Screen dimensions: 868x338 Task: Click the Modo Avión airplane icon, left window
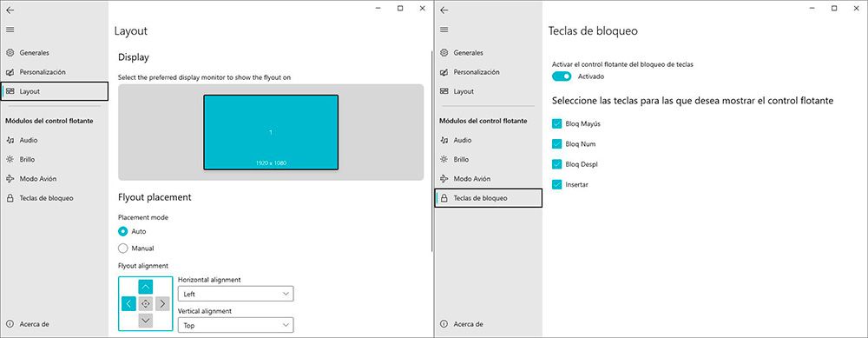tap(10, 179)
